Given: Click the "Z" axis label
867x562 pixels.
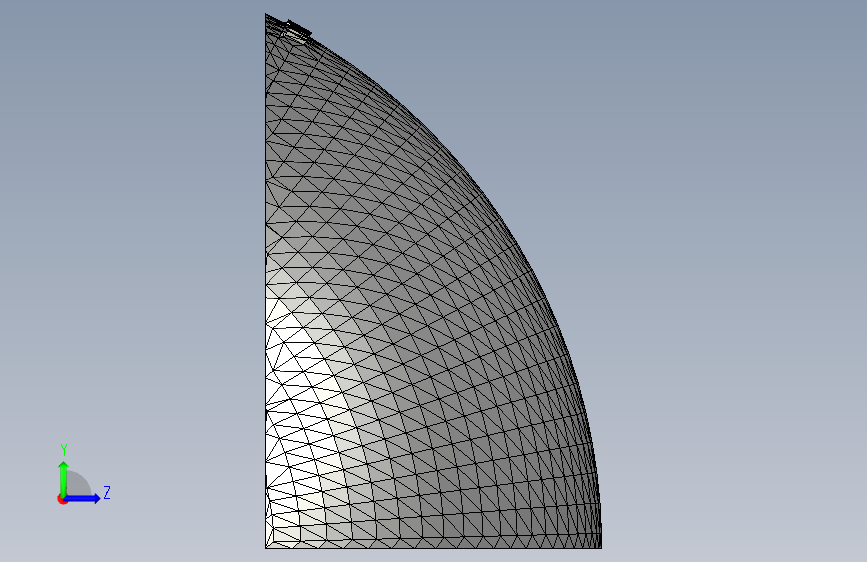Looking at the screenshot, I should click(x=107, y=492).
